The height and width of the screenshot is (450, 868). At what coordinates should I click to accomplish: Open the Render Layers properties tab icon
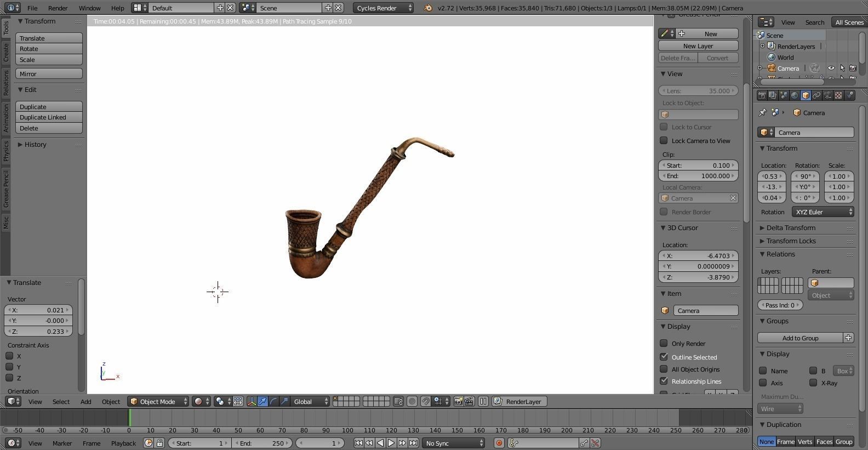pos(773,95)
